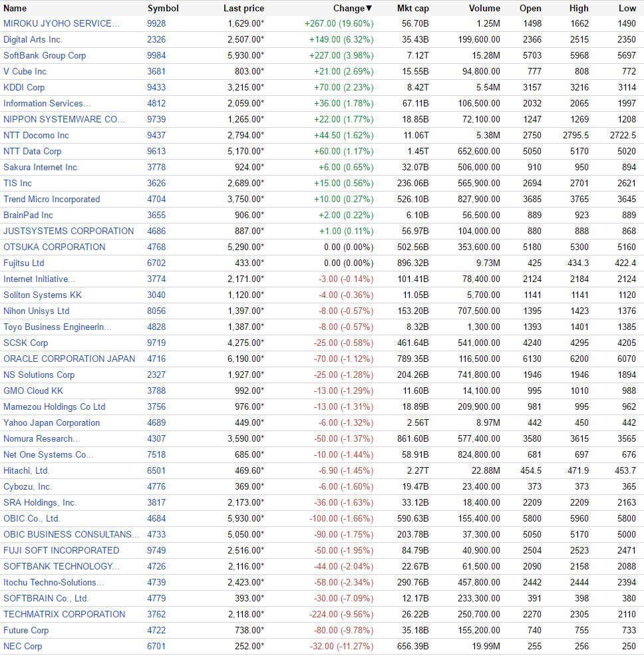Sort table by Volume header

click(x=484, y=9)
